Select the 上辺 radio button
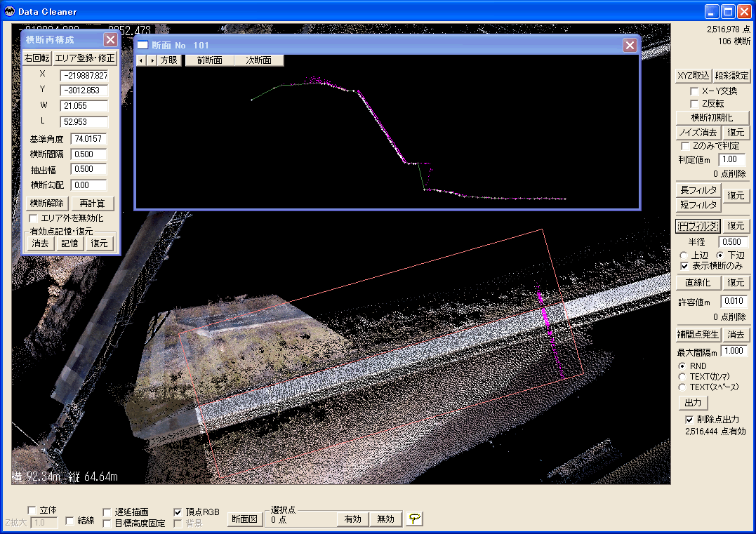Image resolution: width=756 pixels, height=534 pixels. (x=683, y=255)
